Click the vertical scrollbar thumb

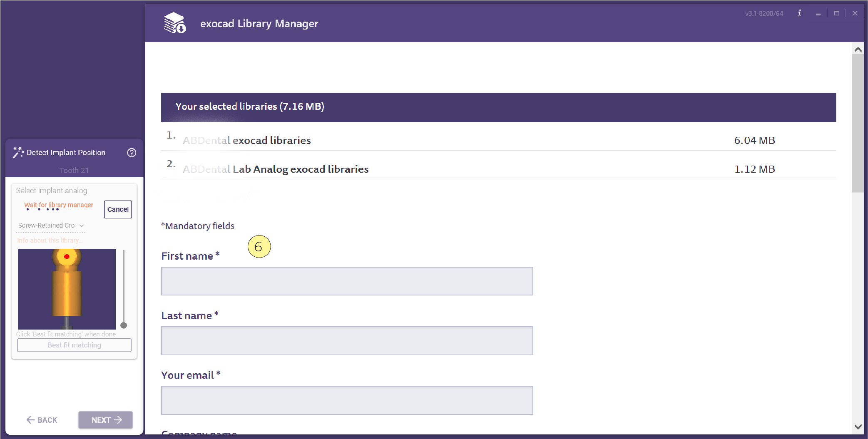858,124
